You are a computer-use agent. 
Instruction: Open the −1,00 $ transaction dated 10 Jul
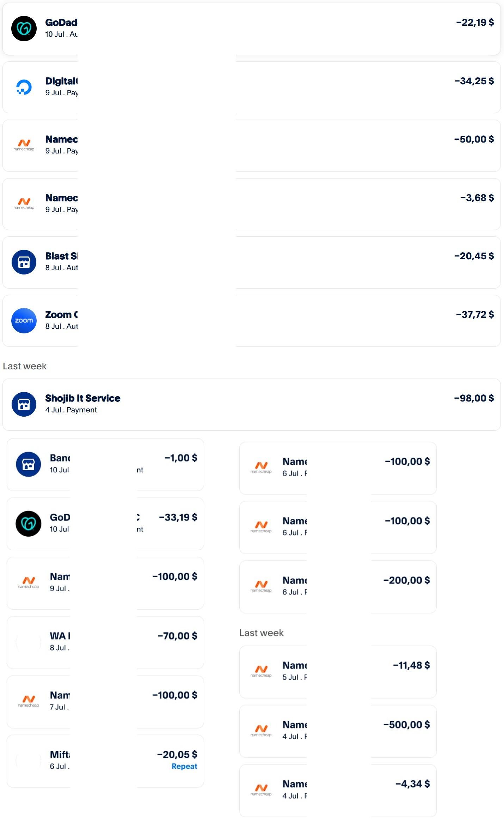pyautogui.click(x=105, y=465)
